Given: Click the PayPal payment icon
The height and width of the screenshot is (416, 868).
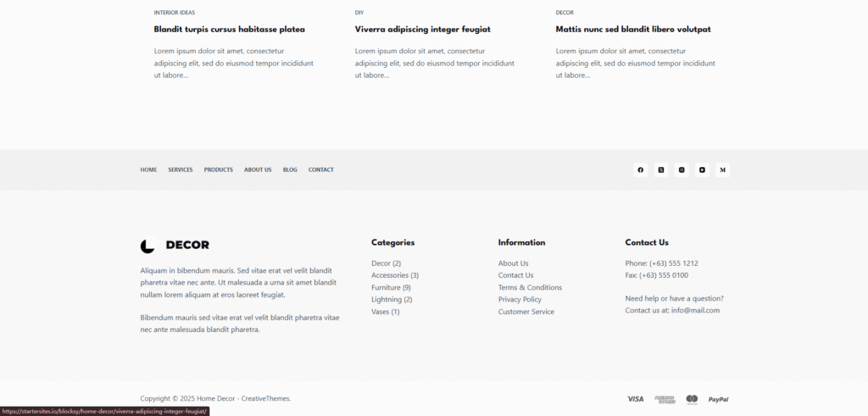Looking at the screenshot, I should 718,399.
